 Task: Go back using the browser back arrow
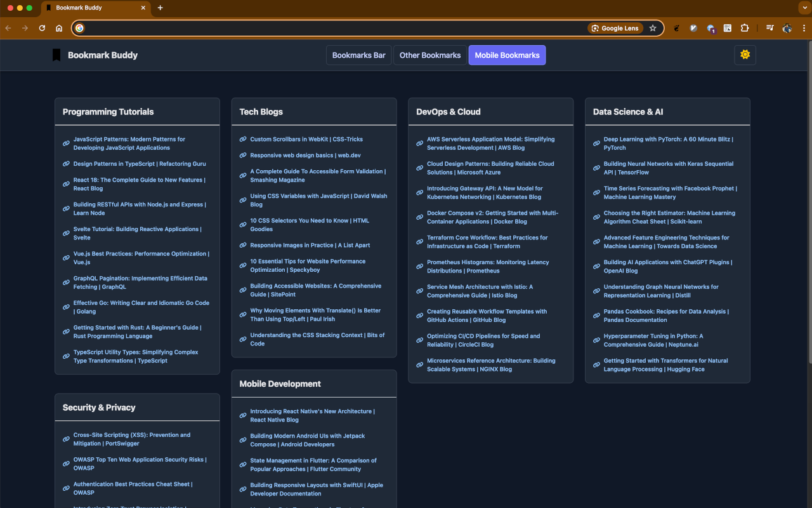point(8,28)
